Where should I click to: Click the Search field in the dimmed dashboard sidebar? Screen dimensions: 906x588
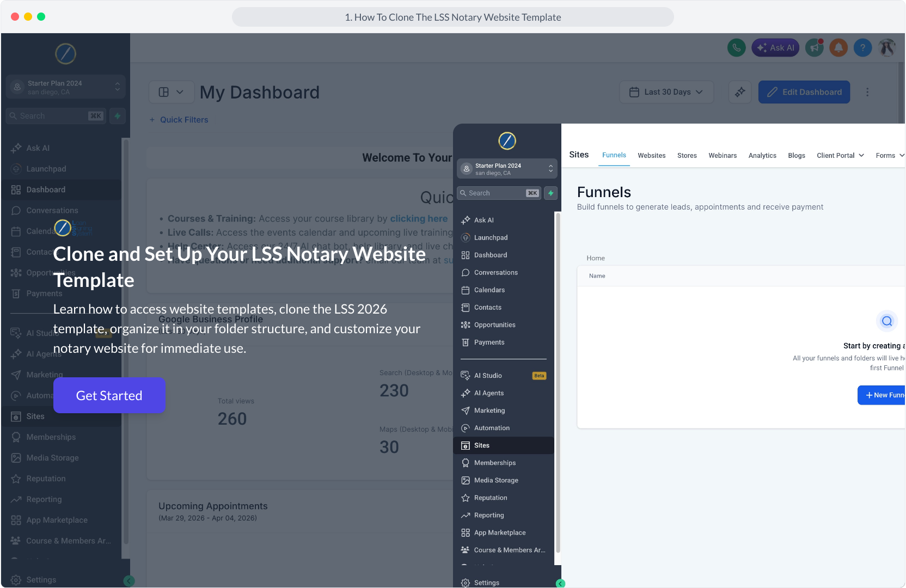tap(57, 116)
